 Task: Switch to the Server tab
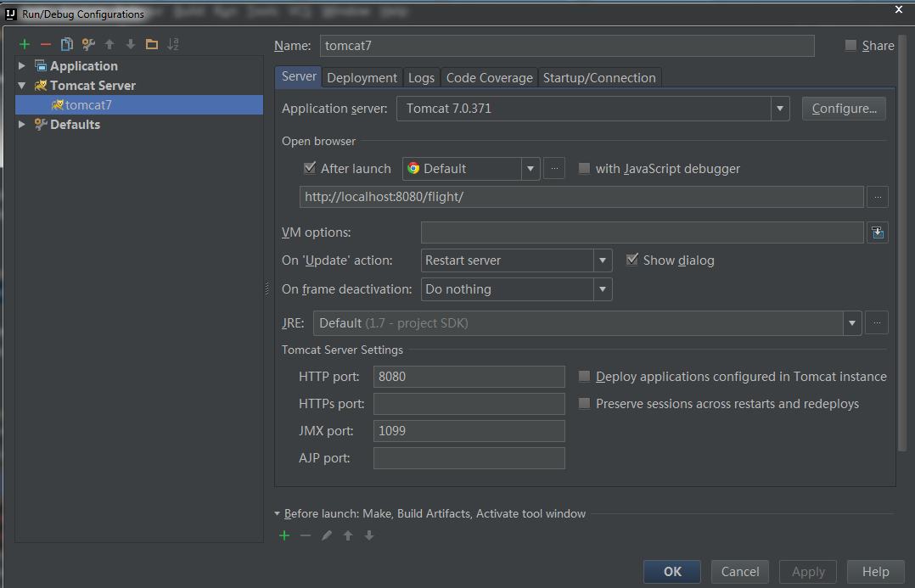[298, 76]
